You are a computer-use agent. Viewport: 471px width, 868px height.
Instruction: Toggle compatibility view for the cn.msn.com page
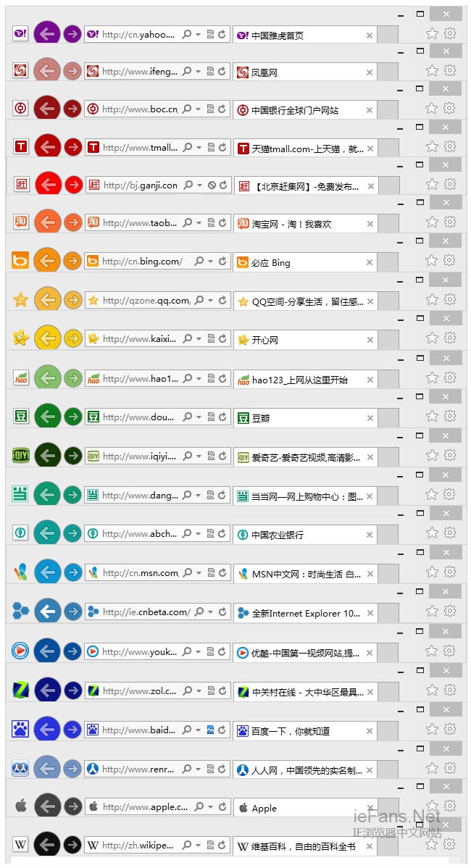211,572
